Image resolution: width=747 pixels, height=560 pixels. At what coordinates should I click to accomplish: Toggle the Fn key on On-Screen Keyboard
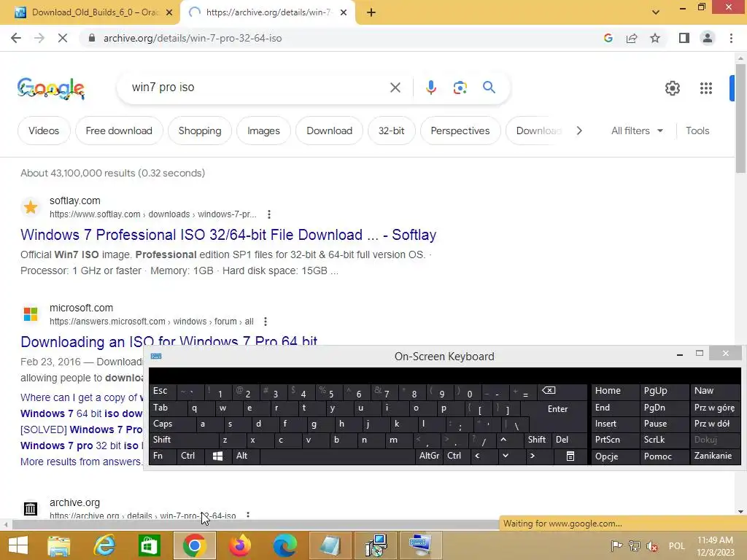tap(163, 456)
